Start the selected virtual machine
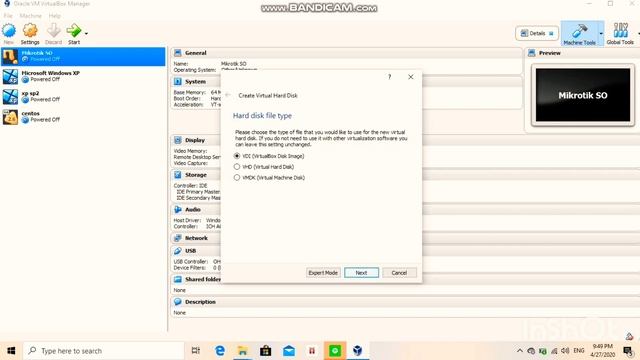The height and width of the screenshot is (360, 640). pyautogui.click(x=74, y=33)
